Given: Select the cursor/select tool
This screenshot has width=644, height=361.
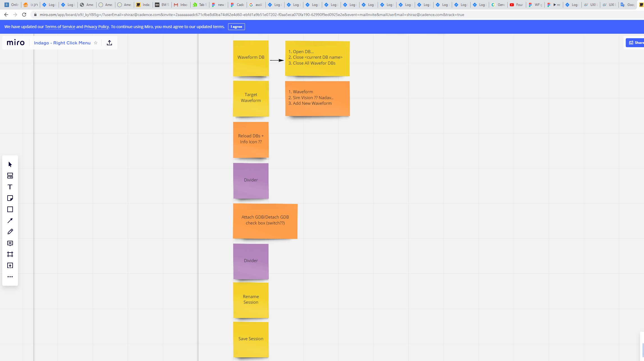Looking at the screenshot, I should tap(10, 164).
